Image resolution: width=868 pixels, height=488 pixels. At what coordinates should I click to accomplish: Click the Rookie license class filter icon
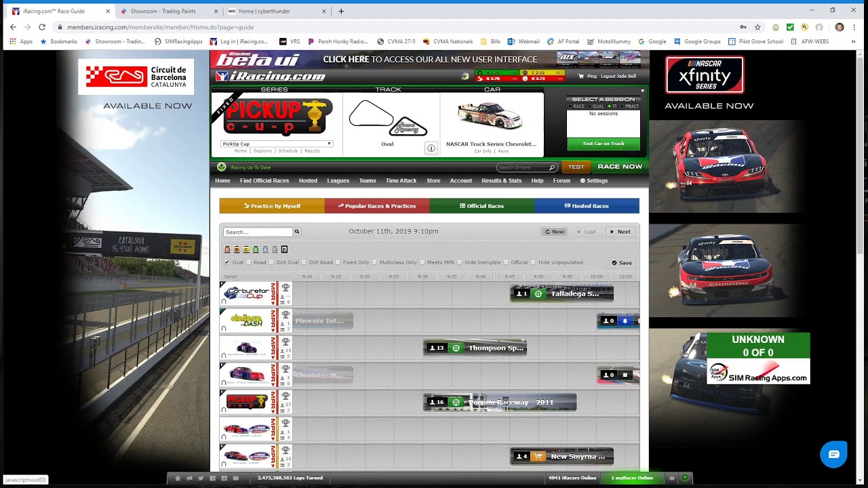coord(227,249)
